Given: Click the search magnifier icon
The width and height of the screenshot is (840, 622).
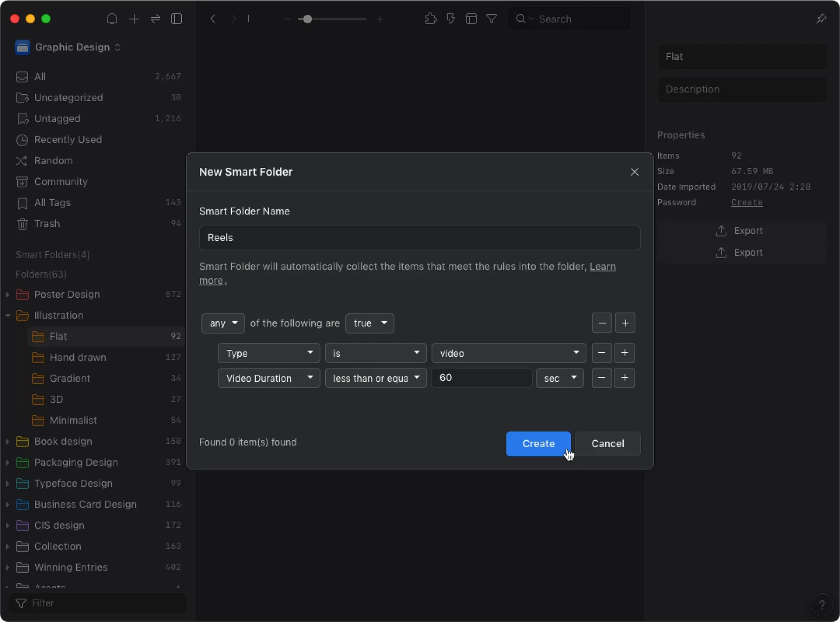Looking at the screenshot, I should point(520,19).
